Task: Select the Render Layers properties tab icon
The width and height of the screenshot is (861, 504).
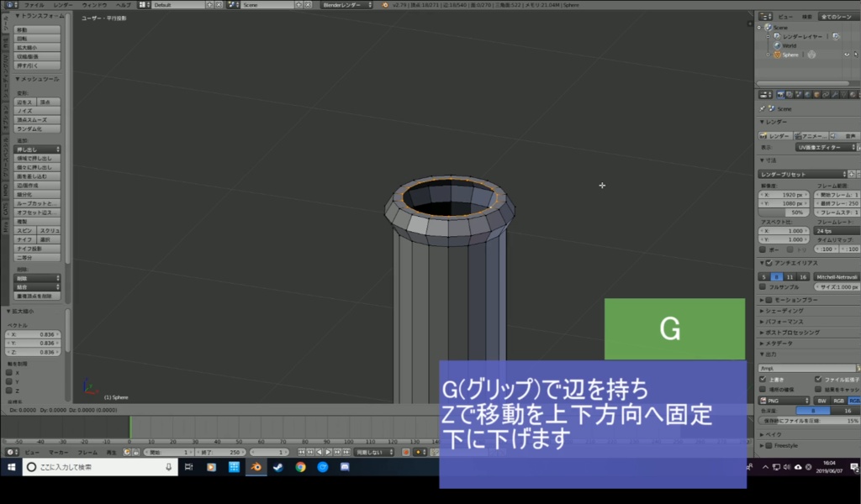Action: pos(789,94)
